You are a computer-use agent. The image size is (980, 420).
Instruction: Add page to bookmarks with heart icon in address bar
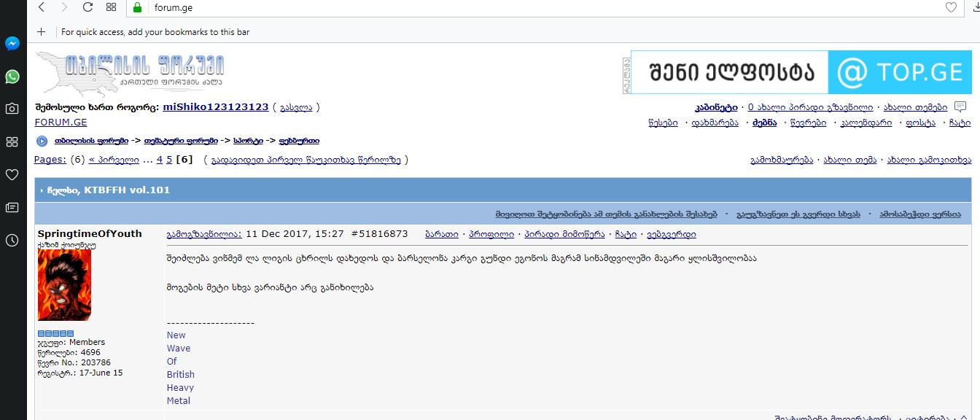pos(951,7)
